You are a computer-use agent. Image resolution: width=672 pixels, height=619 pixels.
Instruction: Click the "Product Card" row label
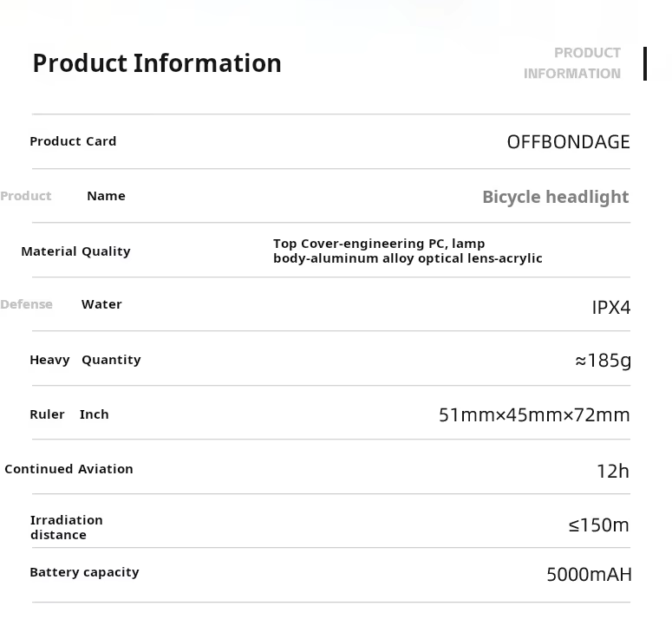pos(73,141)
